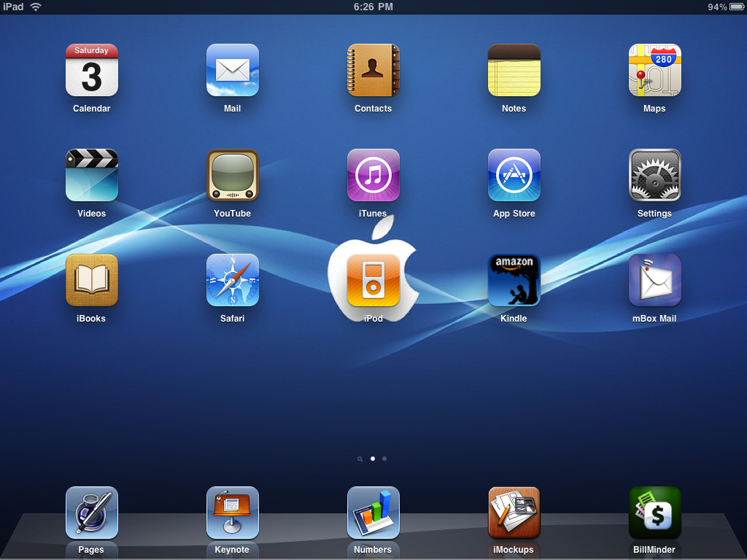Open the Contacts app
747x560 pixels.
pos(373,71)
